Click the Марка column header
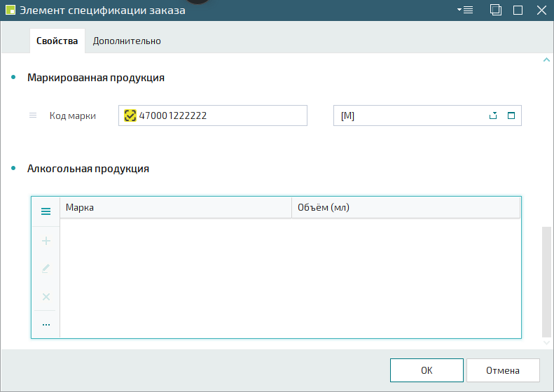554x392 pixels. [x=175, y=208]
